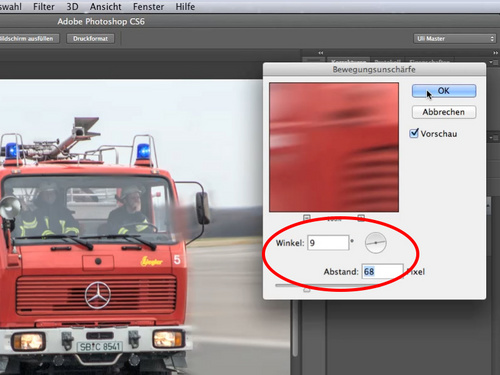Click into the Winkel input field
500x375 pixels.
[x=328, y=243]
